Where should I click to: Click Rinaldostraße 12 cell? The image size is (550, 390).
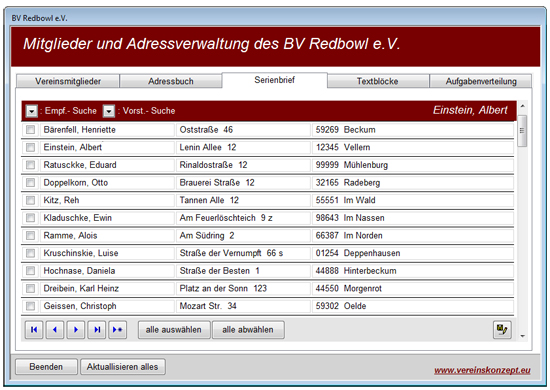(x=243, y=165)
